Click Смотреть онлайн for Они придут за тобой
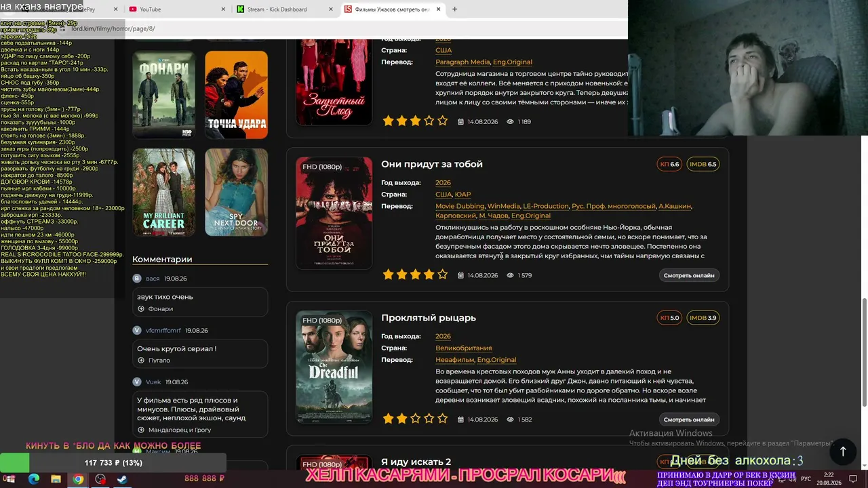 689,276
